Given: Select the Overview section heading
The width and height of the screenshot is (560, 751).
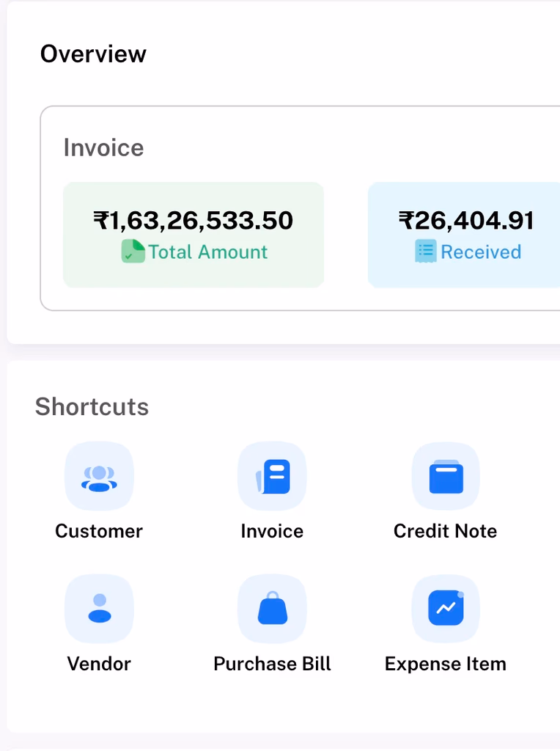Looking at the screenshot, I should click(93, 54).
